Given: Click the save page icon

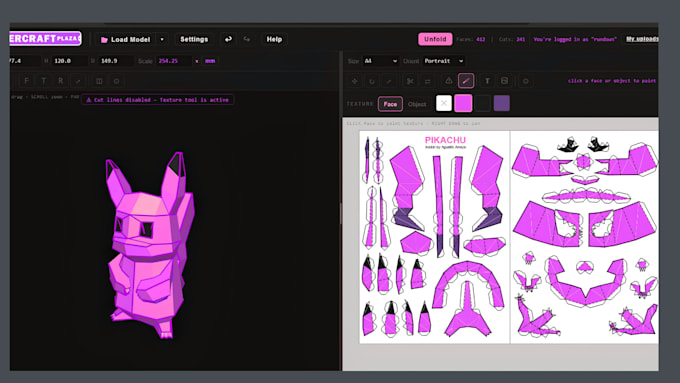Looking at the screenshot, I should (x=504, y=81).
